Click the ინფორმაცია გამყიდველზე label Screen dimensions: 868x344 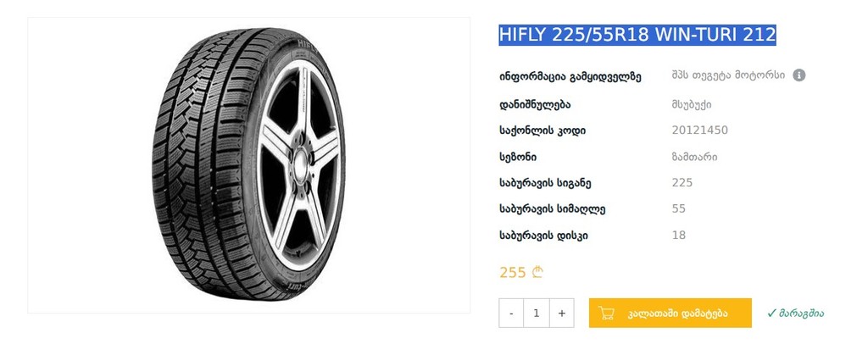[570, 77]
